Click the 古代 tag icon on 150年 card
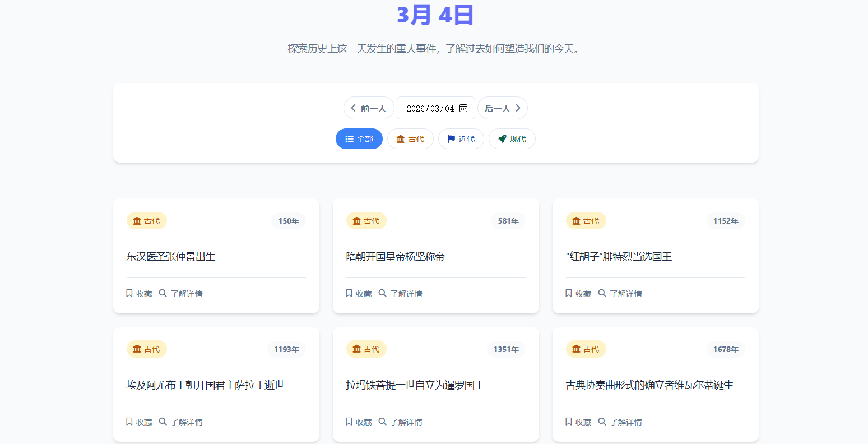The width and height of the screenshot is (868, 444). (137, 221)
